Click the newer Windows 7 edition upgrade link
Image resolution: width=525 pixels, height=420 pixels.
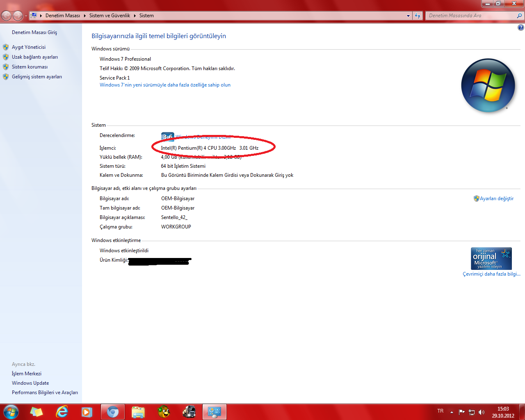point(165,85)
